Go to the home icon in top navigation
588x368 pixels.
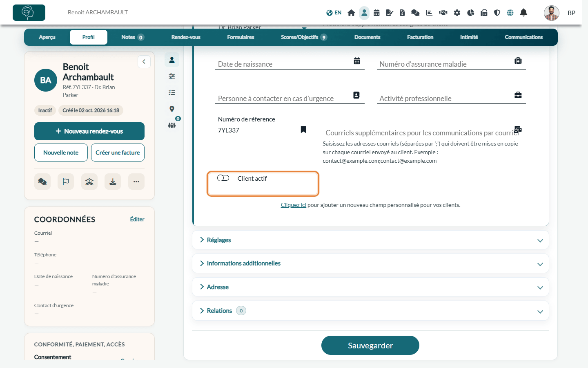click(x=351, y=13)
